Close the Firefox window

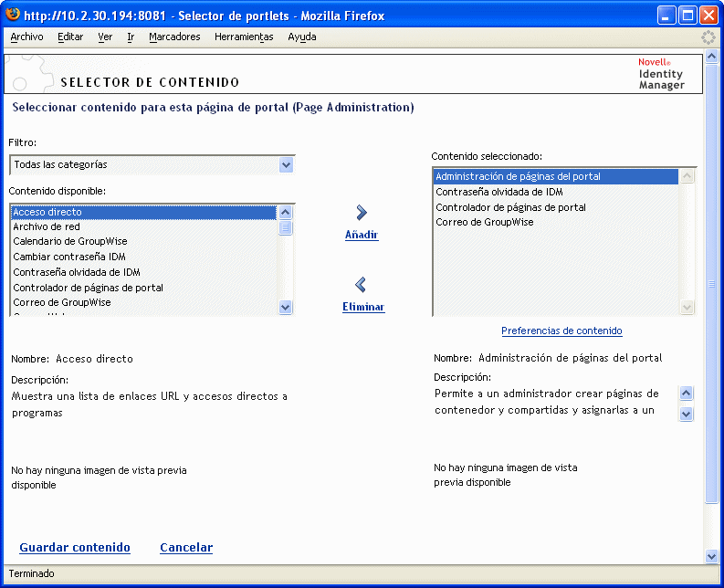coord(708,16)
